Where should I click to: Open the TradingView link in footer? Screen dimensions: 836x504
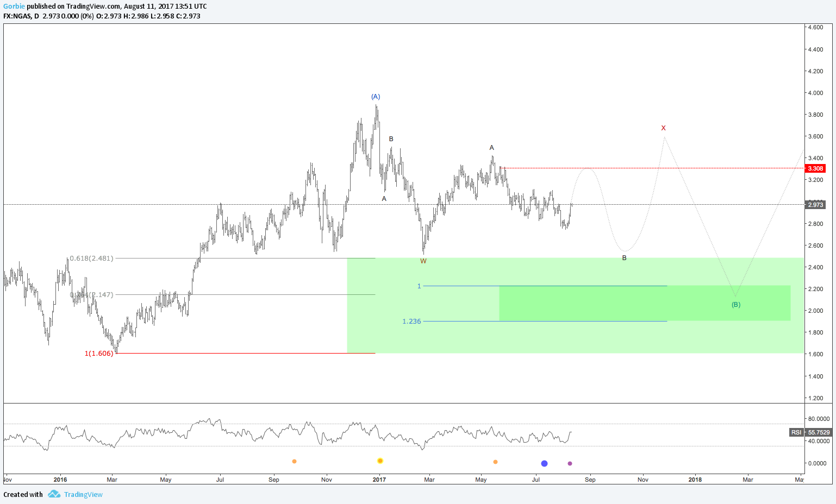(83, 495)
